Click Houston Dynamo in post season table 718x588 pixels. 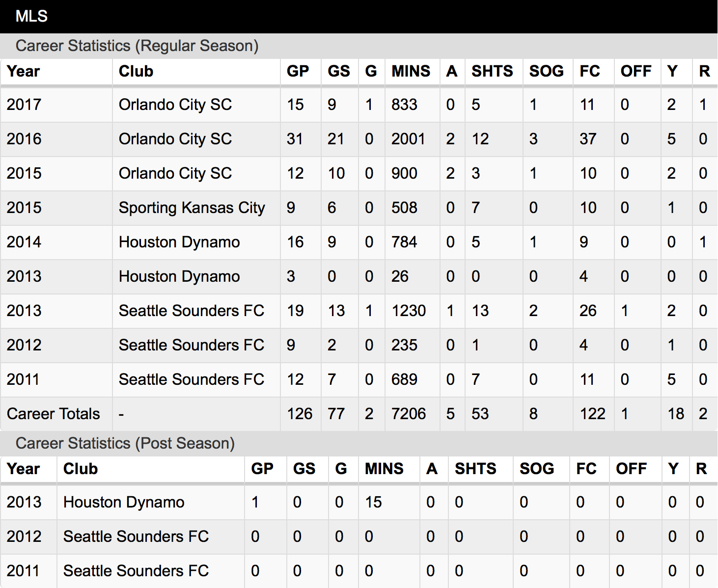coord(124,502)
